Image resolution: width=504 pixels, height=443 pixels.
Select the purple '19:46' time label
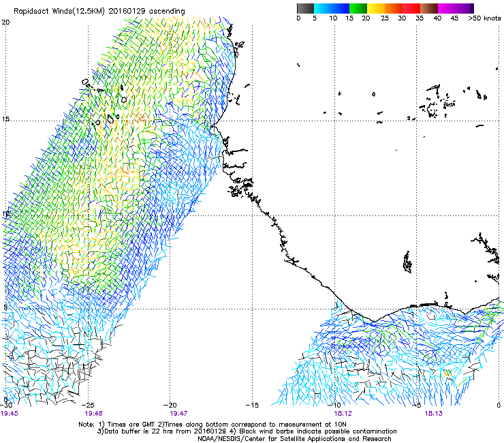[93, 413]
